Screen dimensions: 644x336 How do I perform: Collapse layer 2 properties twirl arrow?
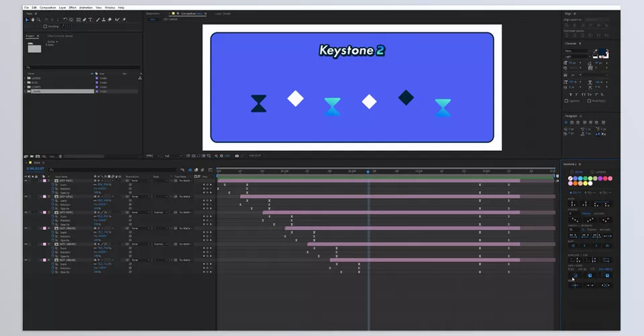pos(41,197)
